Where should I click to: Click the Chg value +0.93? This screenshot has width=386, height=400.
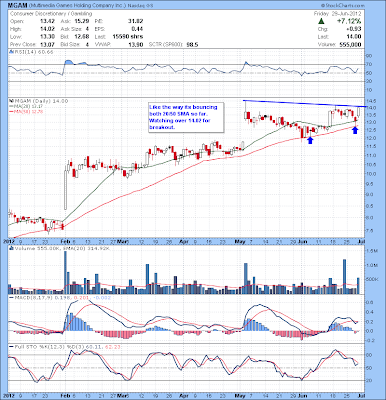[x=355, y=29]
